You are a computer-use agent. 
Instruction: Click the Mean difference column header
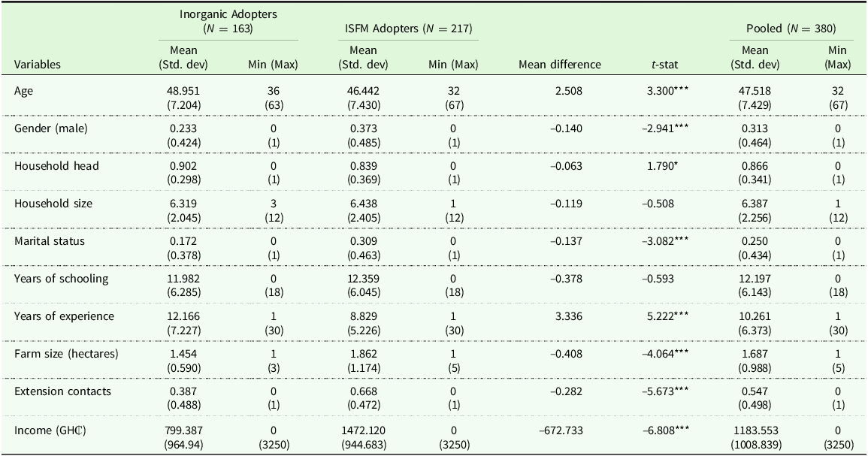click(x=560, y=65)
